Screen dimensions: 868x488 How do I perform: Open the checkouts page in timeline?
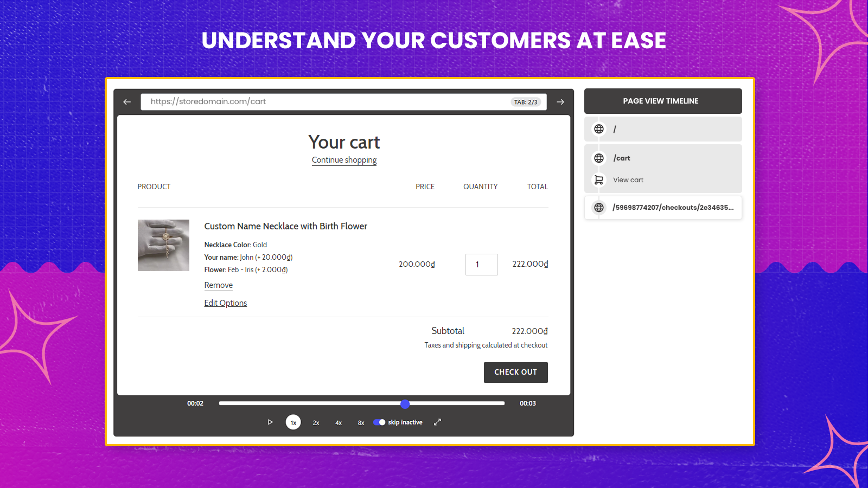point(672,208)
